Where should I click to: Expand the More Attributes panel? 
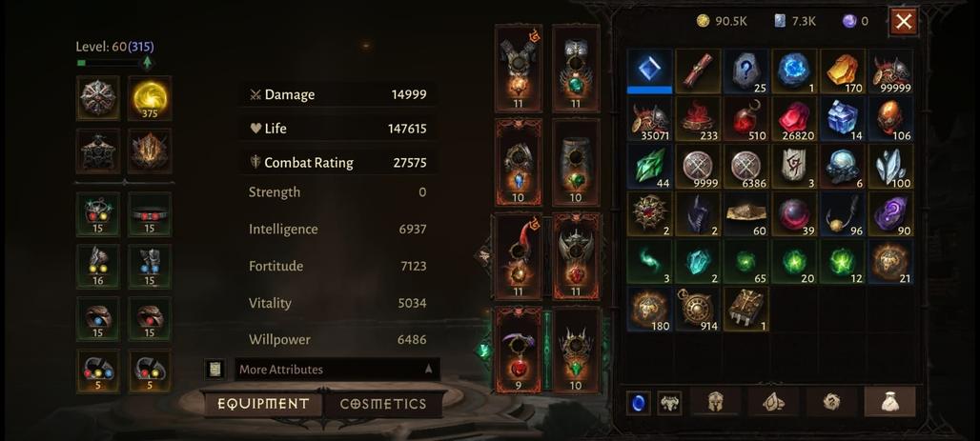[x=337, y=370]
